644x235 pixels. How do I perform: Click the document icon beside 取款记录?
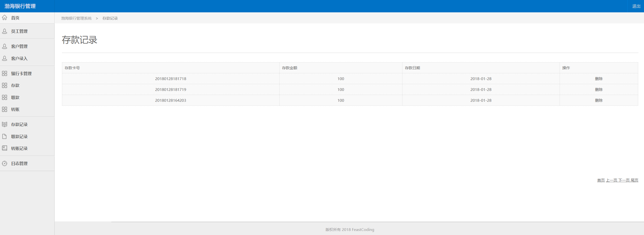[5, 137]
